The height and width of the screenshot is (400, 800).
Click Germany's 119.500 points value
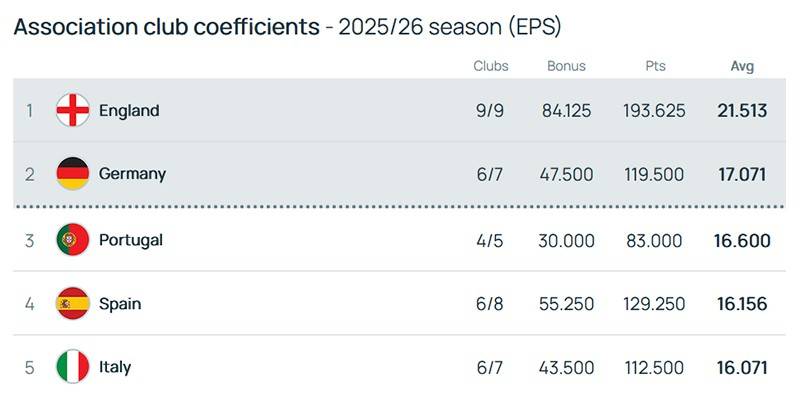(x=654, y=174)
